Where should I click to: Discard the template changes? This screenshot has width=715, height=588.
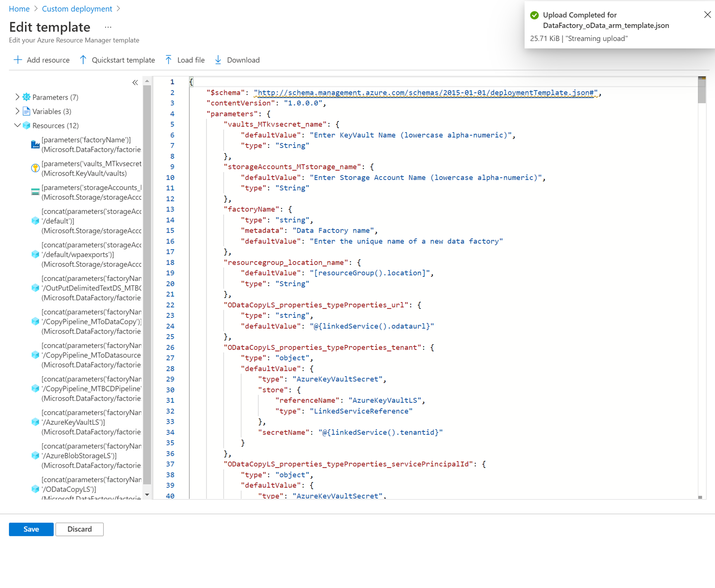tap(79, 529)
